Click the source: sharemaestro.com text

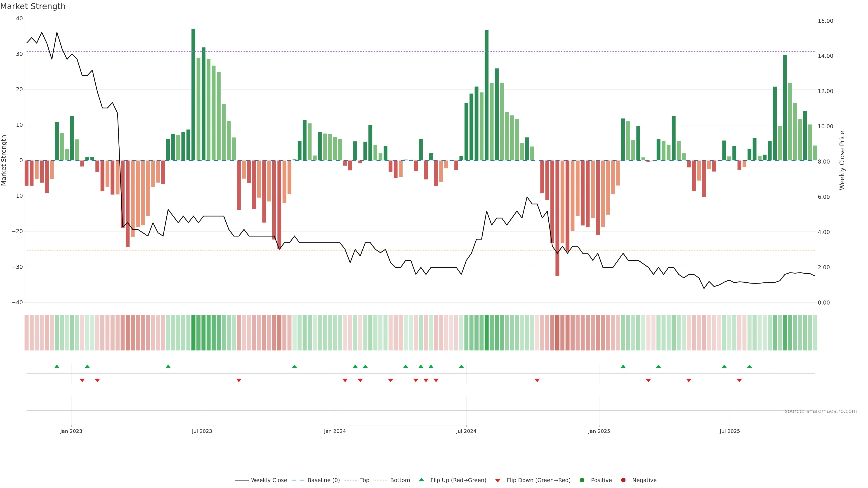pos(821,411)
